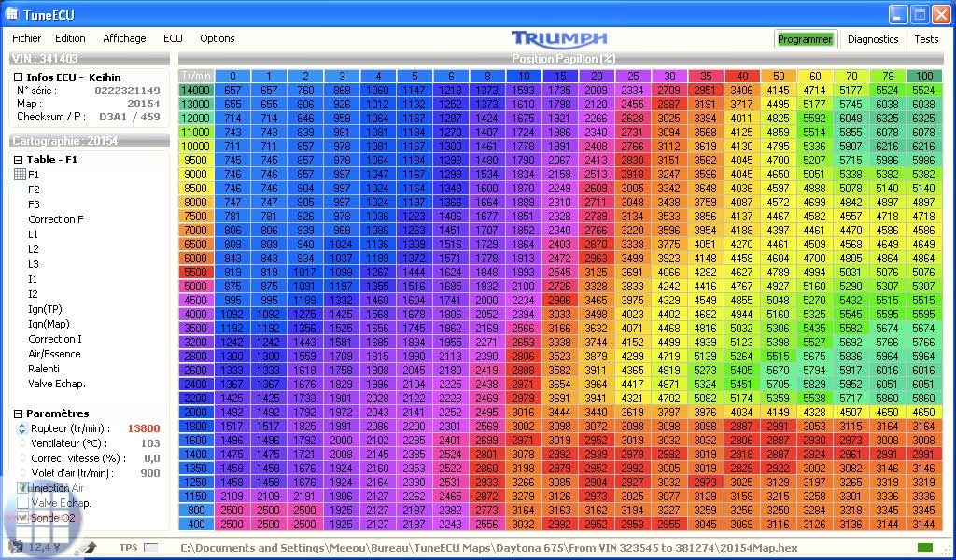Viewport: 956px width, 560px height.
Task: Open the Options menu
Action: tap(217, 38)
